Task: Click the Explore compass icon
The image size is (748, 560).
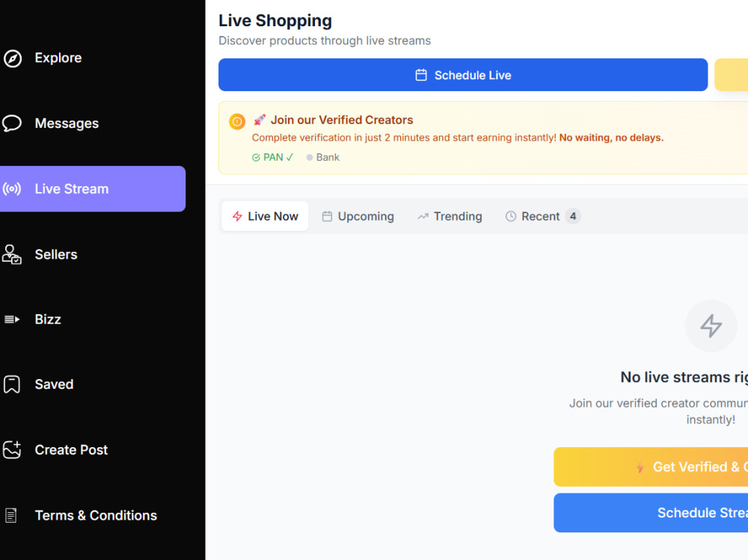Action: pyautogui.click(x=13, y=58)
